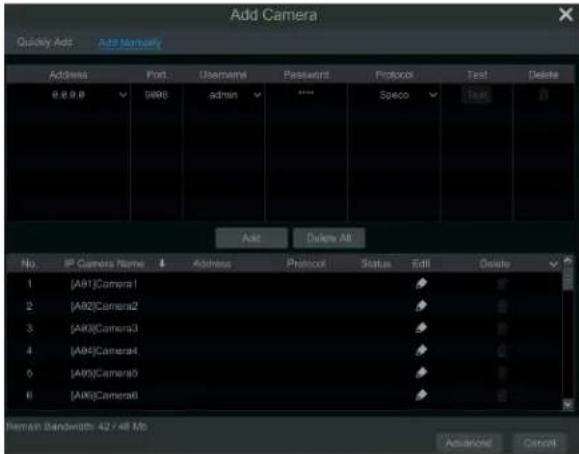The width and height of the screenshot is (579, 454).
Task: Click the Add button
Action: point(251,238)
